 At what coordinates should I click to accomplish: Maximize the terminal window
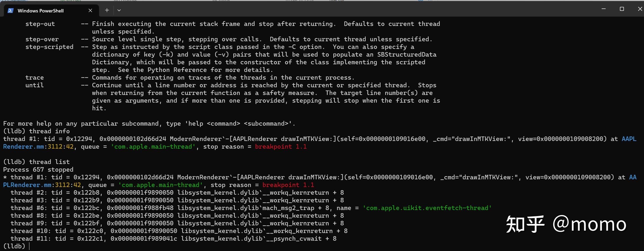(x=622, y=9)
